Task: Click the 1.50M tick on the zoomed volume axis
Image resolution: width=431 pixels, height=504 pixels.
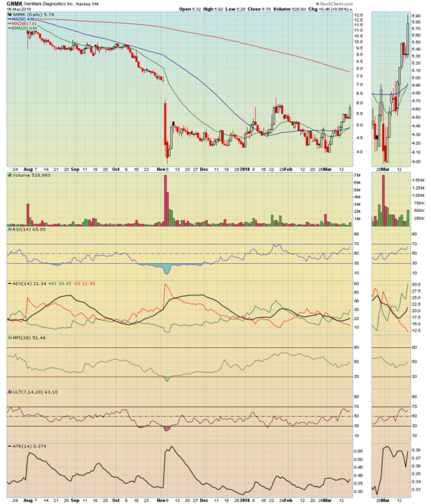Action: 418,181
